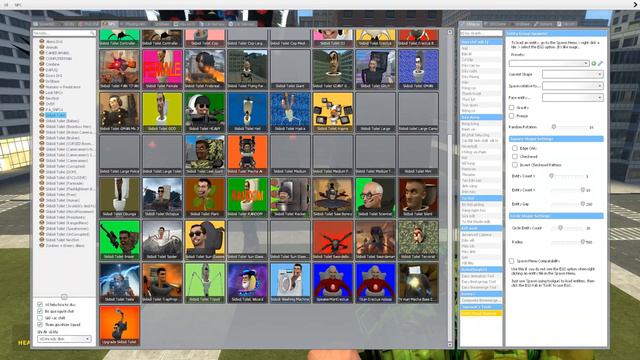Spawn the Skibidi Toilet Tesla icon
Viewport: 640px width, 360px height.
[119, 283]
